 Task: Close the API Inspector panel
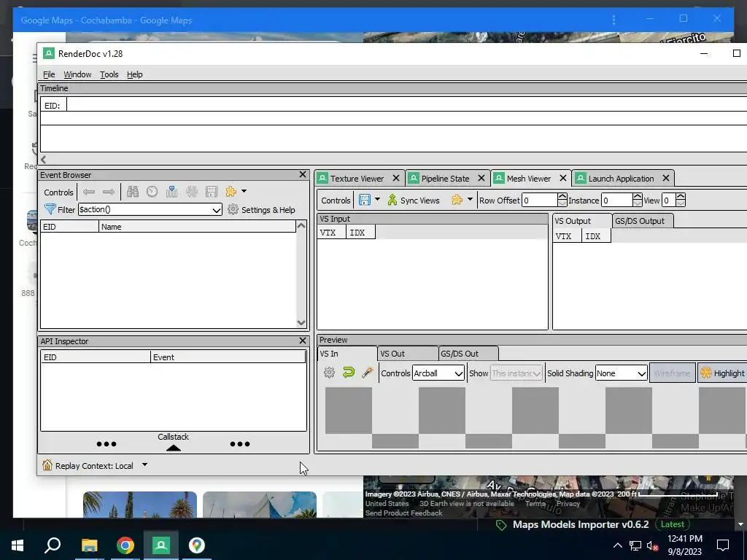coord(303,341)
